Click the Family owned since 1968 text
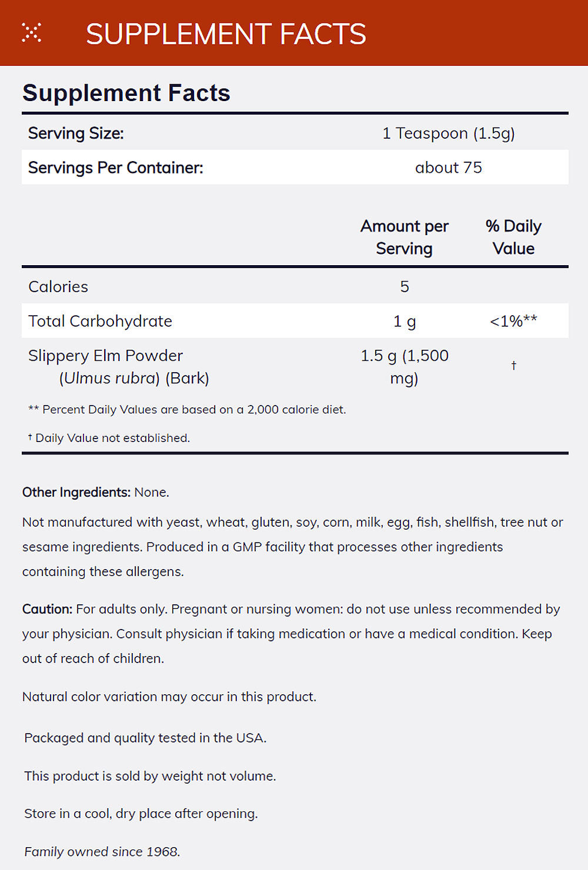The height and width of the screenshot is (870, 588). coord(102,852)
